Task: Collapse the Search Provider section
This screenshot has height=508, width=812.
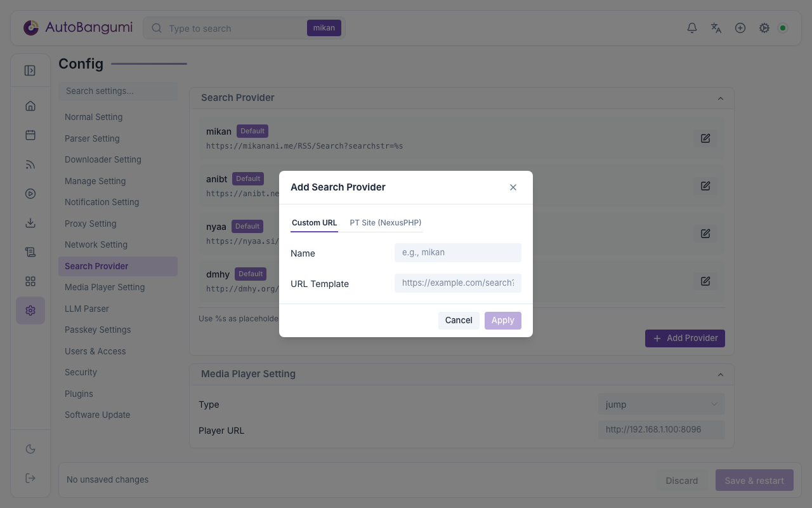Action: pos(721,98)
